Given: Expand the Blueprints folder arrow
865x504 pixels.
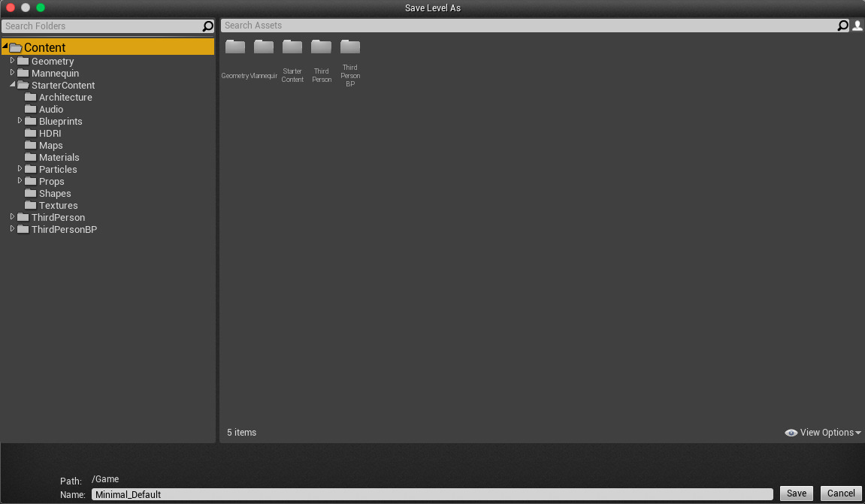Looking at the screenshot, I should click(x=20, y=121).
